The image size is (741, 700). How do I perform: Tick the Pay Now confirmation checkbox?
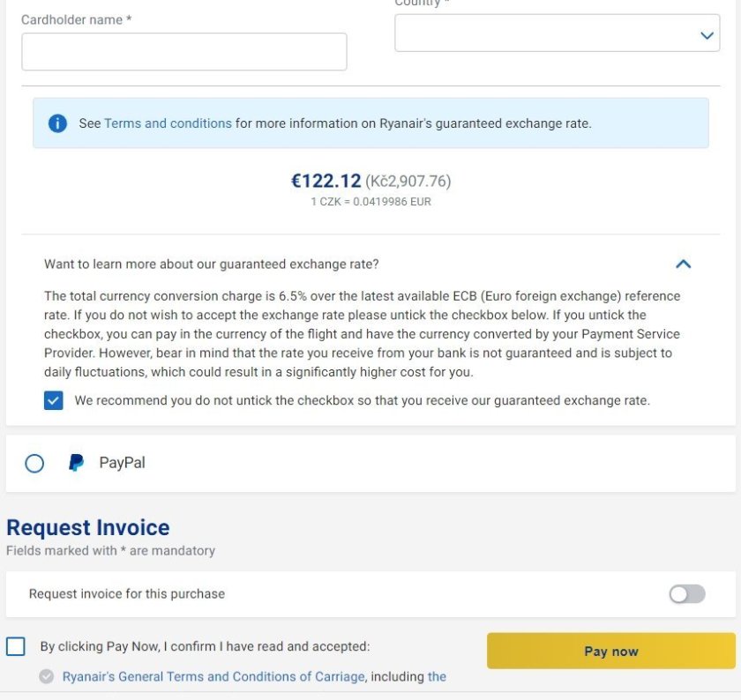pyautogui.click(x=16, y=646)
